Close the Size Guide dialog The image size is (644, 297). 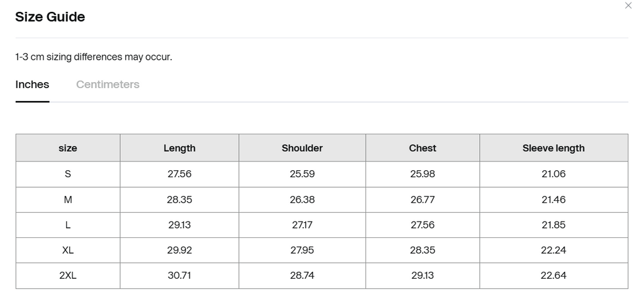(628, 6)
